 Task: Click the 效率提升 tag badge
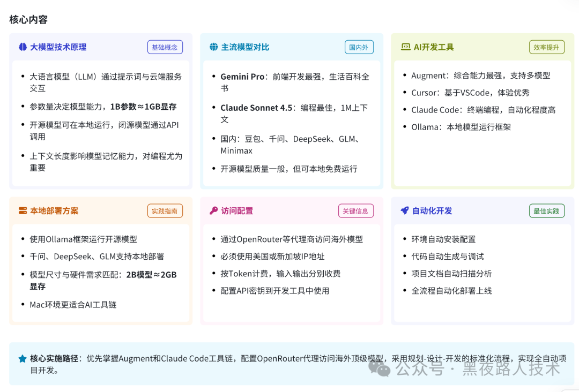pyautogui.click(x=546, y=47)
